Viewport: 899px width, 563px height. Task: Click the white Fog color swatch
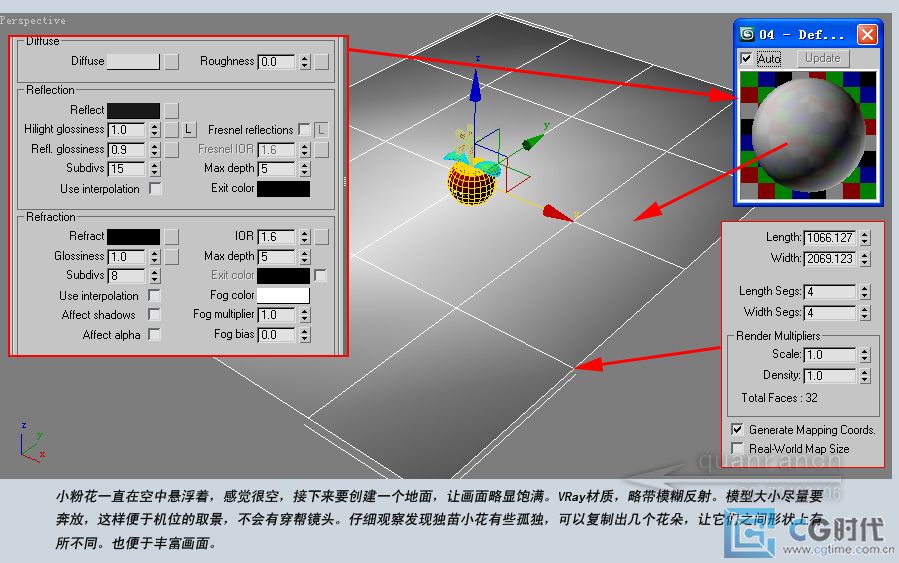coord(283,295)
